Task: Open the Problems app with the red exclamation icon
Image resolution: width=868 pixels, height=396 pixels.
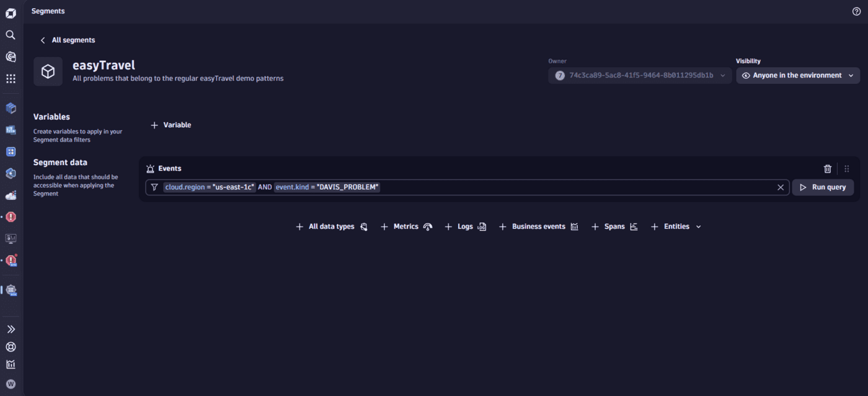Action: (10, 217)
